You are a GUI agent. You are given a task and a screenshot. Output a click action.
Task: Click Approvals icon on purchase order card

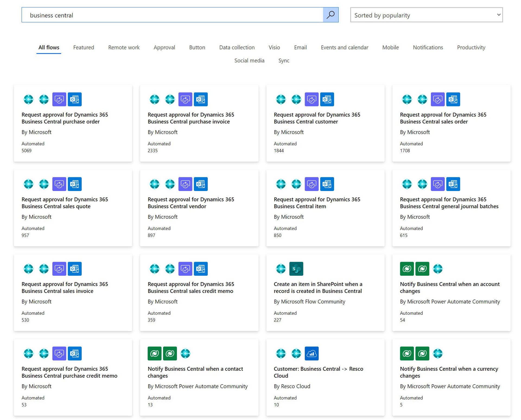(x=59, y=99)
